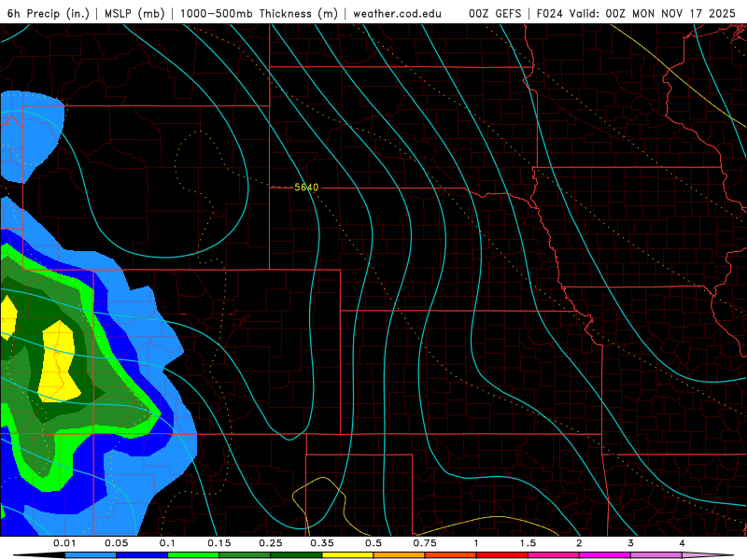Click the legend value 2
747x560 pixels.
coord(579,543)
